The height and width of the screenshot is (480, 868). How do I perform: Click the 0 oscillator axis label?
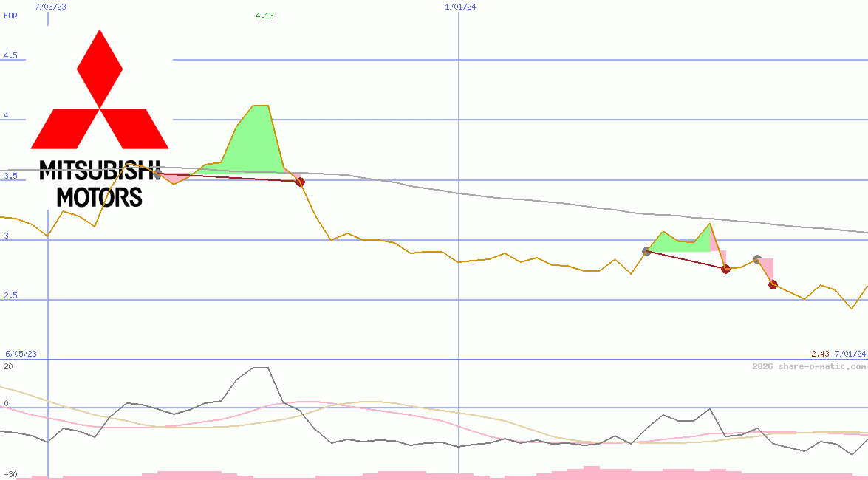pyautogui.click(x=6, y=404)
